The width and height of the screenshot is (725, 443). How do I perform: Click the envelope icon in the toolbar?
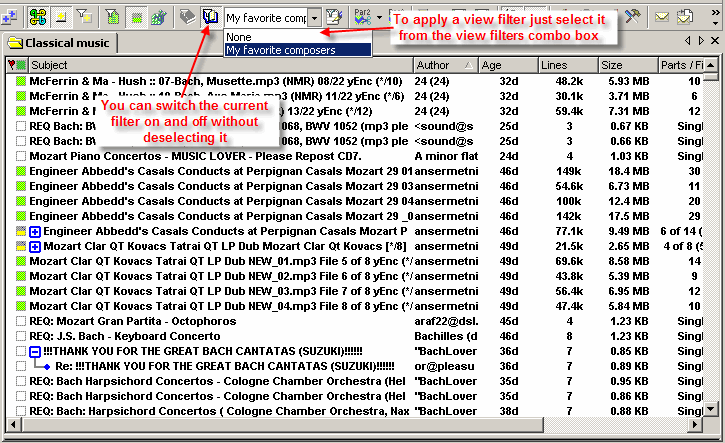(x=661, y=17)
